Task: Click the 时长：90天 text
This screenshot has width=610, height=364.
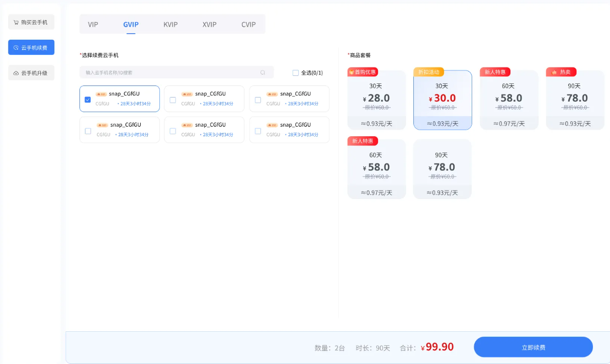Action: [x=373, y=348]
